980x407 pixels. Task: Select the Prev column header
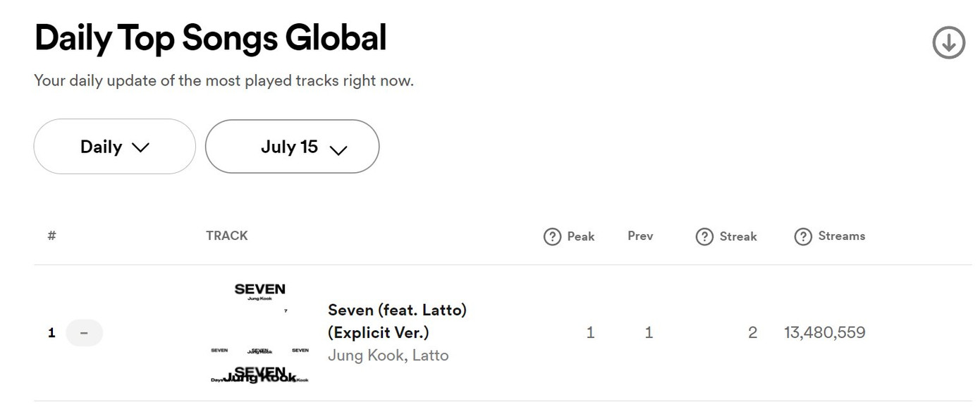tap(639, 236)
